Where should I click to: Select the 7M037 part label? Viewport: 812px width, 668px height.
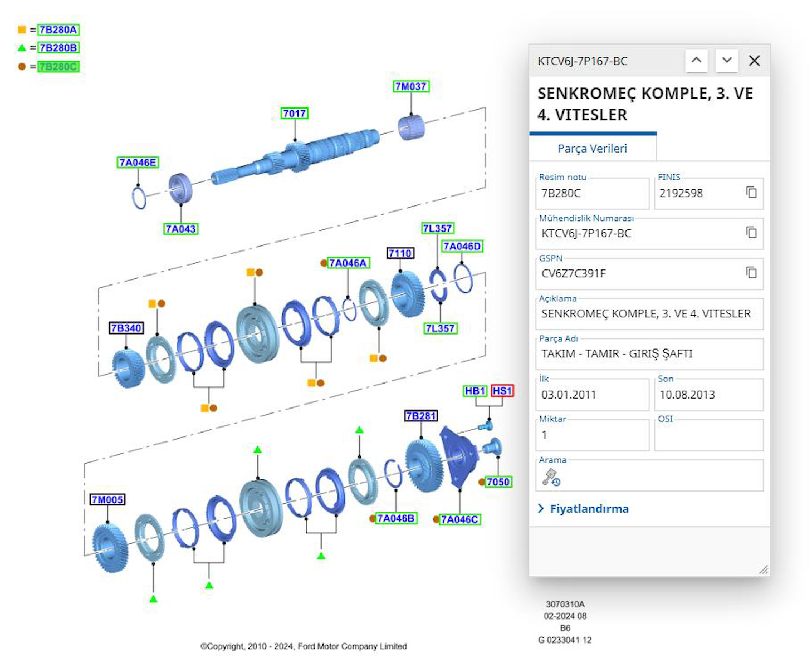(x=410, y=86)
